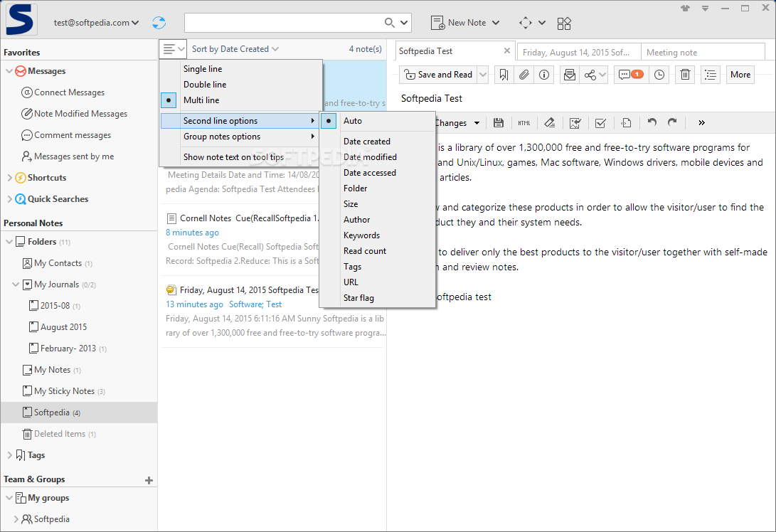
Task: Click the paperclip attachment icon
Action: coord(524,75)
